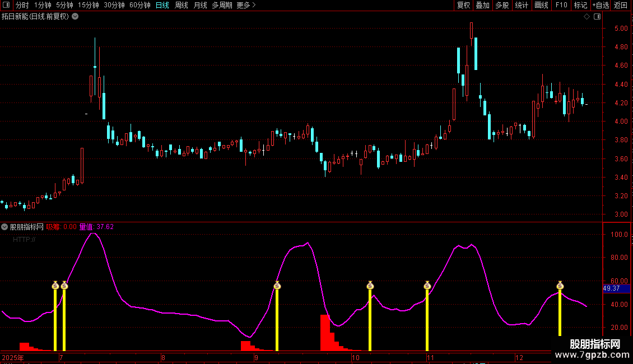
Task: Click the HTTP:// watermark text in indicator
Action: (24, 240)
